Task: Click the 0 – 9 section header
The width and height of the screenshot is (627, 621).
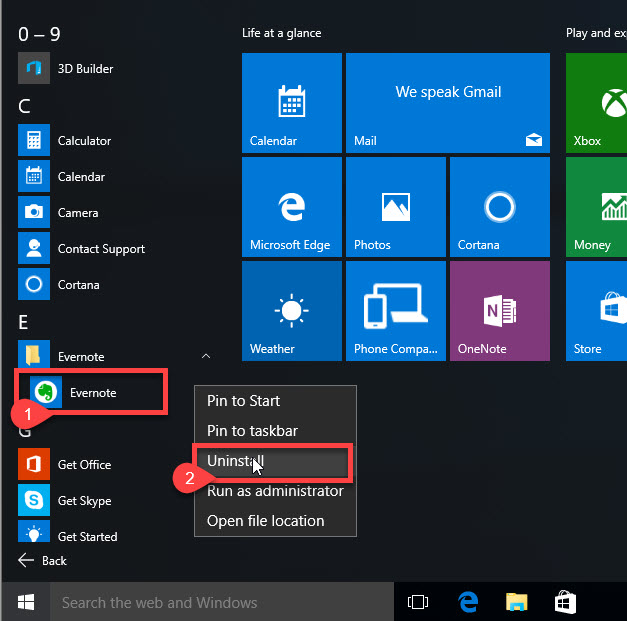Action: click(39, 34)
